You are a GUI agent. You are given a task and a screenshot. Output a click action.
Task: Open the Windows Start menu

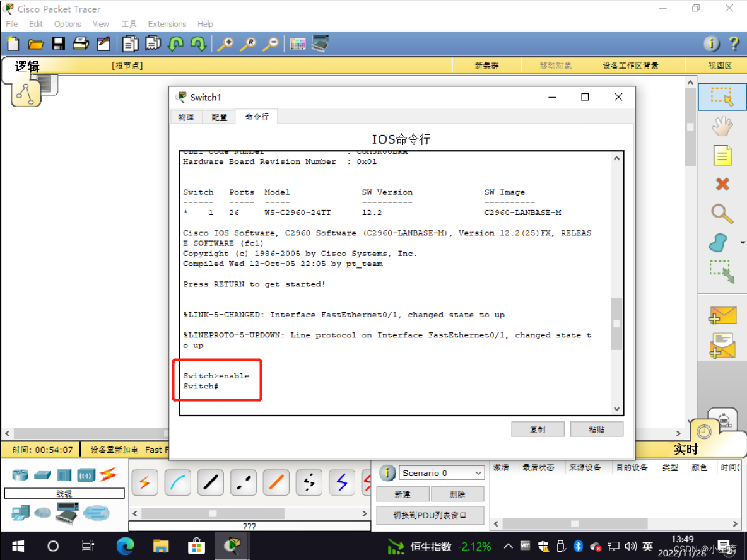point(18,546)
